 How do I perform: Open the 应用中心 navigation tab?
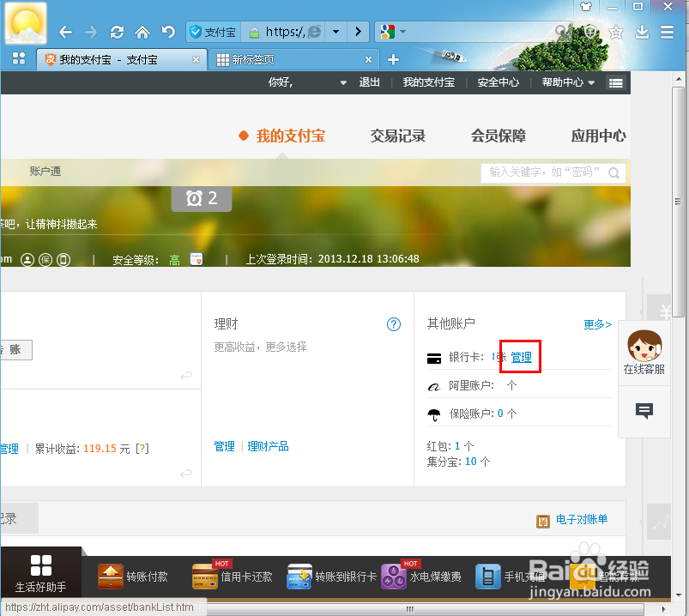click(599, 136)
